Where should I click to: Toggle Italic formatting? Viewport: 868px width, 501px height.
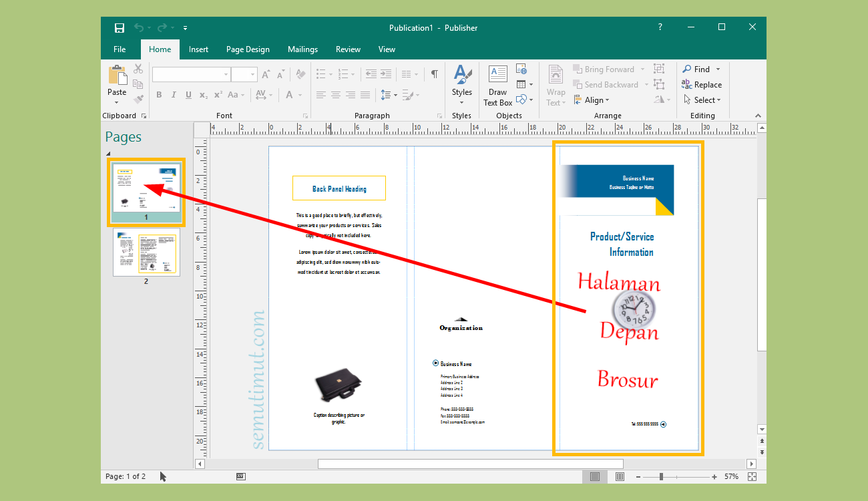[x=174, y=95]
